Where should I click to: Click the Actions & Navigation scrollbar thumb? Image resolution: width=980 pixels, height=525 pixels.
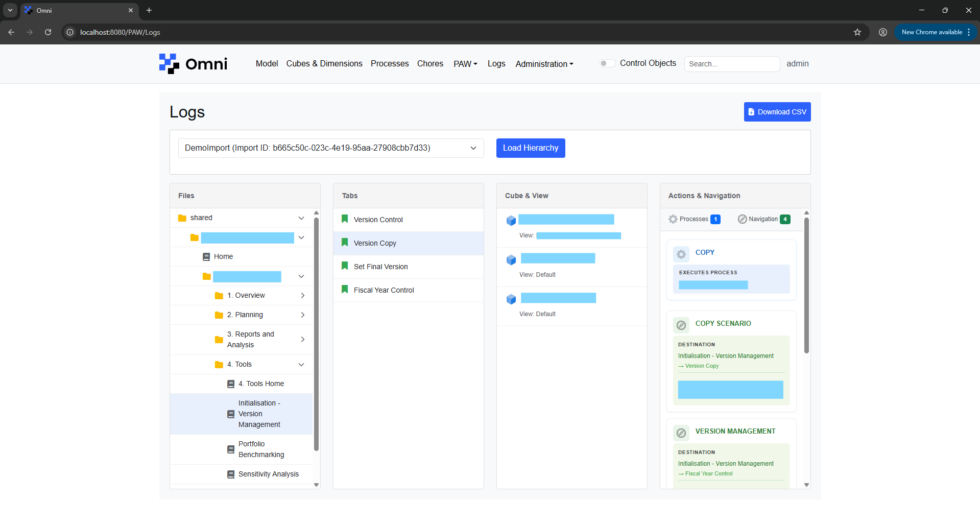pyautogui.click(x=806, y=285)
